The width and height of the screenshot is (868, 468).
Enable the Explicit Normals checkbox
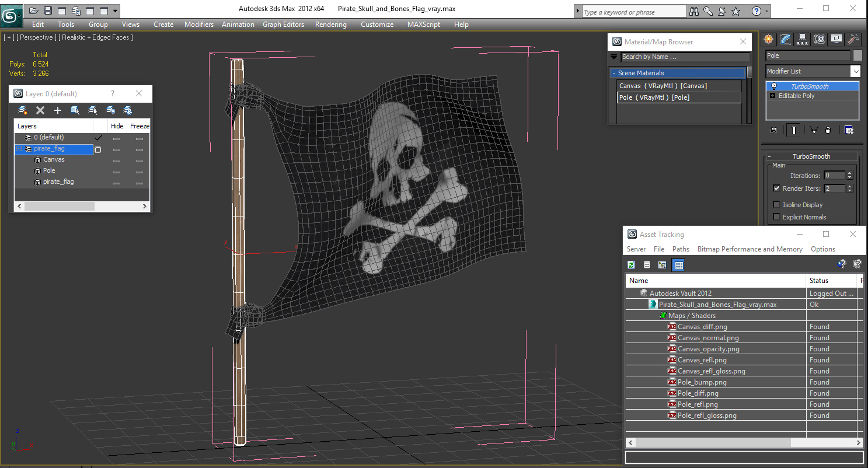click(x=776, y=217)
